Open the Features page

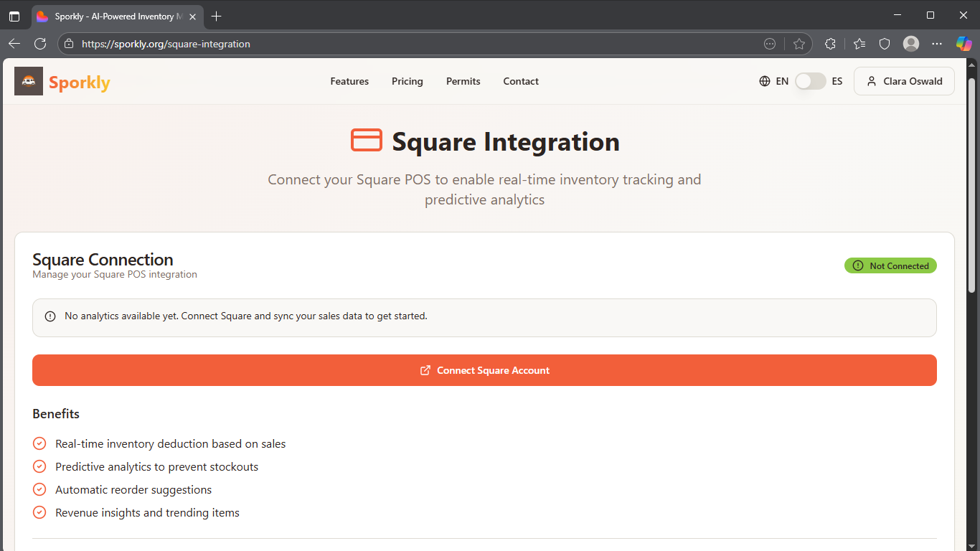click(349, 81)
